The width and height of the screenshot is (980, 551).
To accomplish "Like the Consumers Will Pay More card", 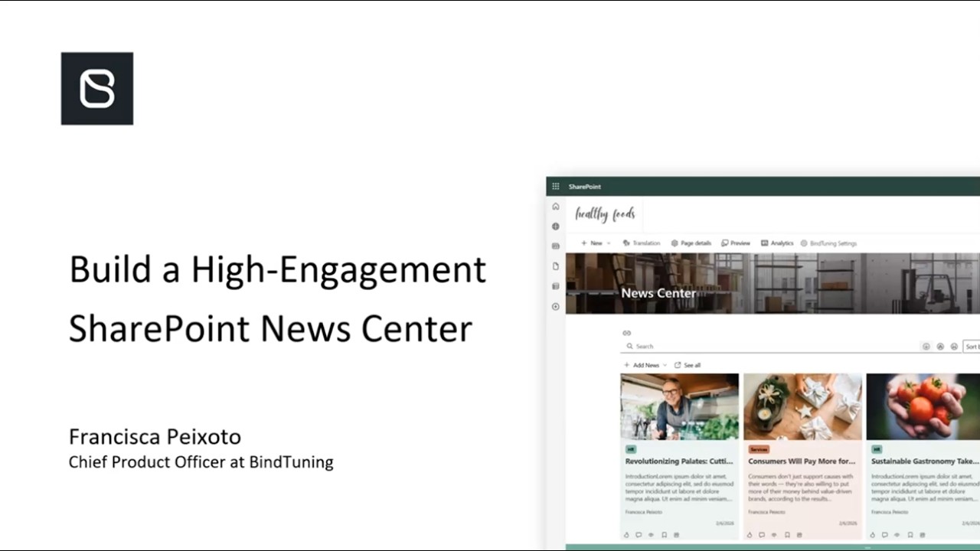I will pos(750,535).
